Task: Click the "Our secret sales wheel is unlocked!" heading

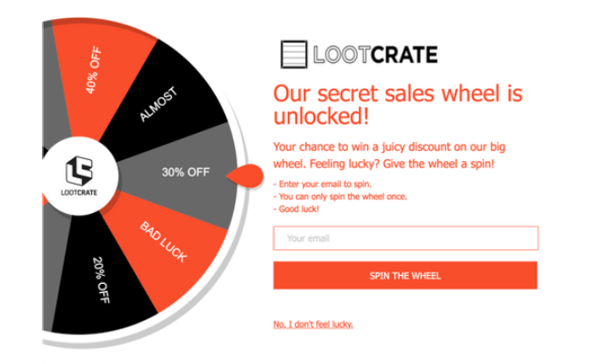Action: pyautogui.click(x=398, y=105)
